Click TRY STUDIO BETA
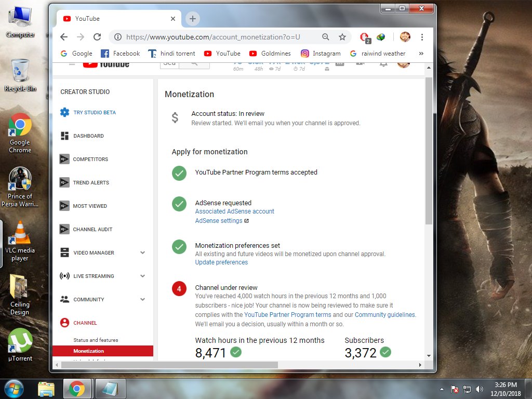The width and height of the screenshot is (532, 399). coord(95,112)
